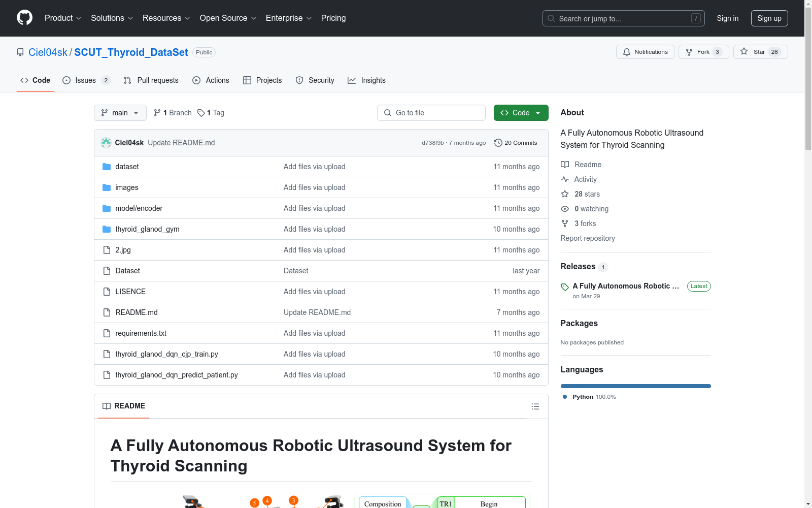
Task: Click commit hash d738f9b
Action: (x=433, y=143)
